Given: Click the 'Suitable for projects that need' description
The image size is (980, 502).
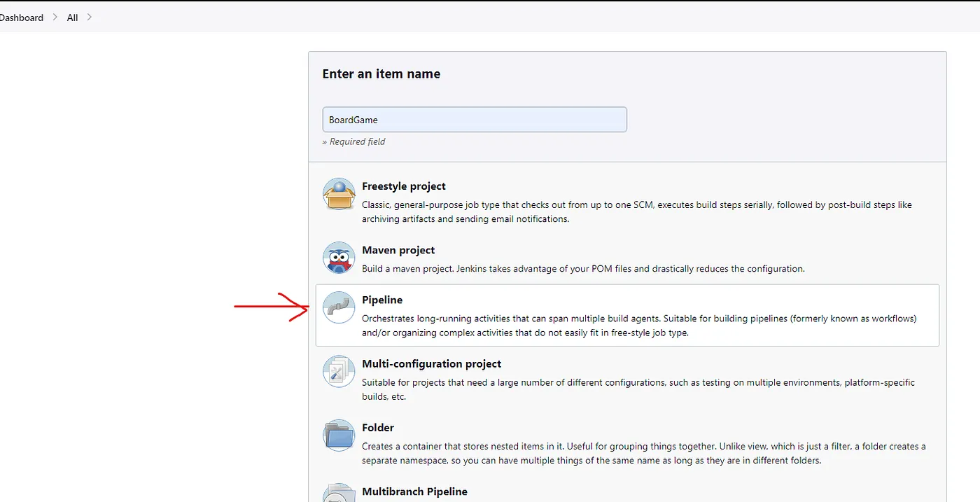Looking at the screenshot, I should click(638, 389).
